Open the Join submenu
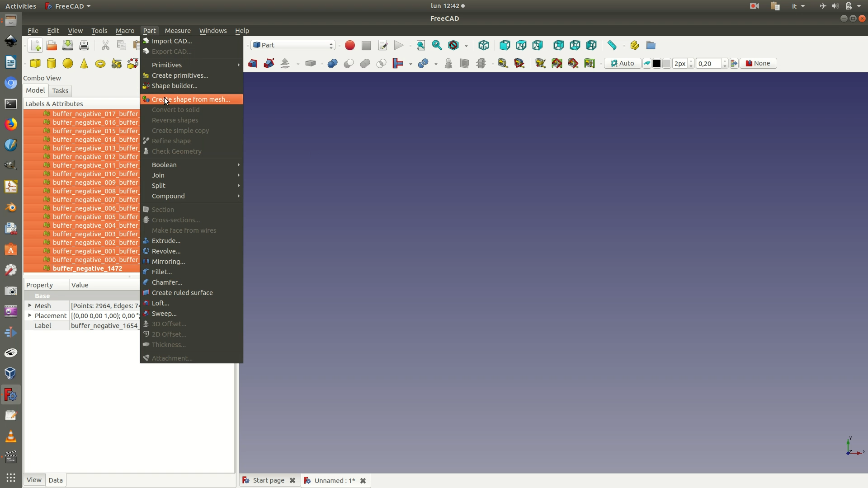868x488 pixels. click(192, 175)
